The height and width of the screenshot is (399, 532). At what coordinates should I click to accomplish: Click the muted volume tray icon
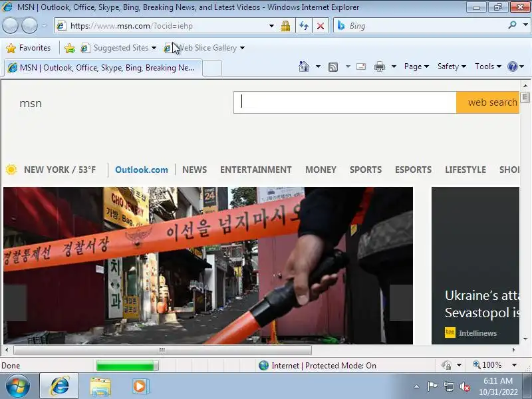(x=464, y=386)
